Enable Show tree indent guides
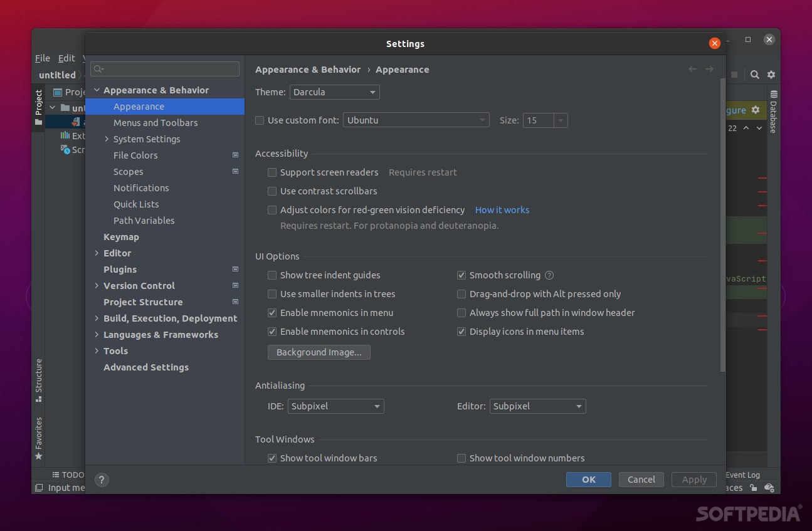This screenshot has width=812, height=531. click(x=272, y=275)
